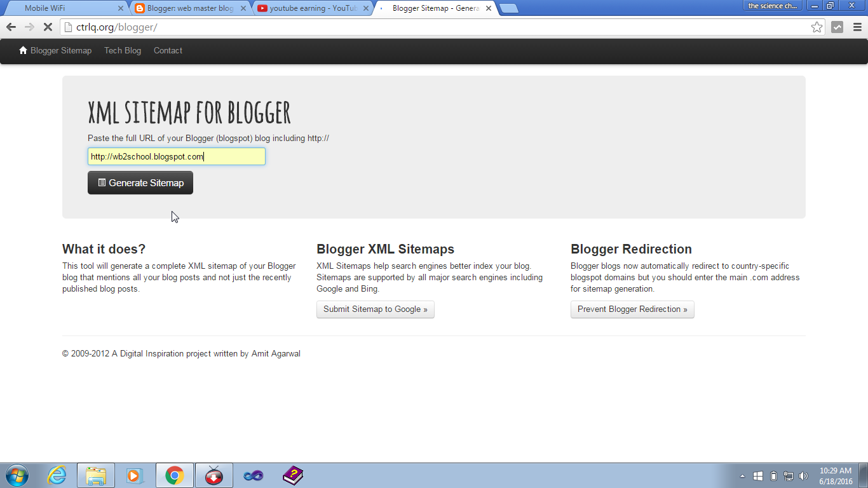
Task: Click Prevent Blogger Redirection button
Action: coord(632,309)
